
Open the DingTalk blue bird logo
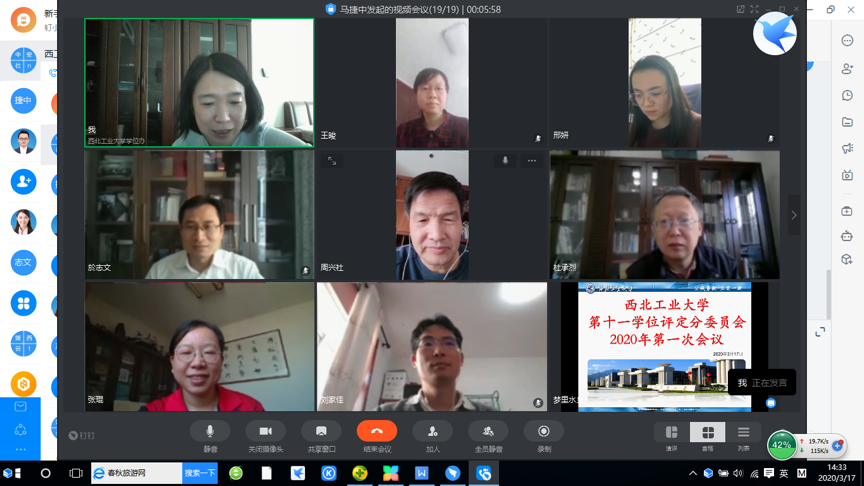(x=775, y=35)
